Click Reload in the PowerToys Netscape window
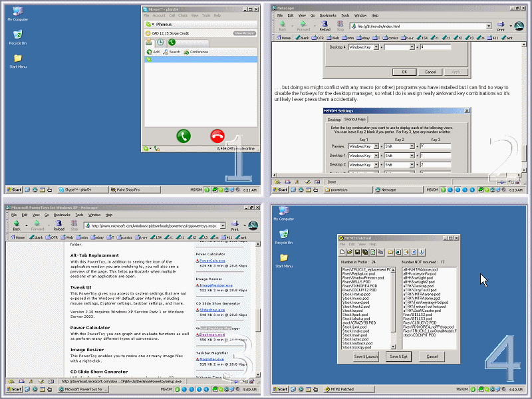Viewport: 532px width, 399px height. [59, 225]
